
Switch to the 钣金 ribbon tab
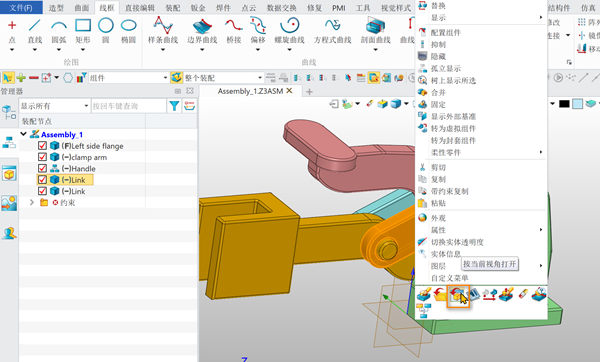198,8
